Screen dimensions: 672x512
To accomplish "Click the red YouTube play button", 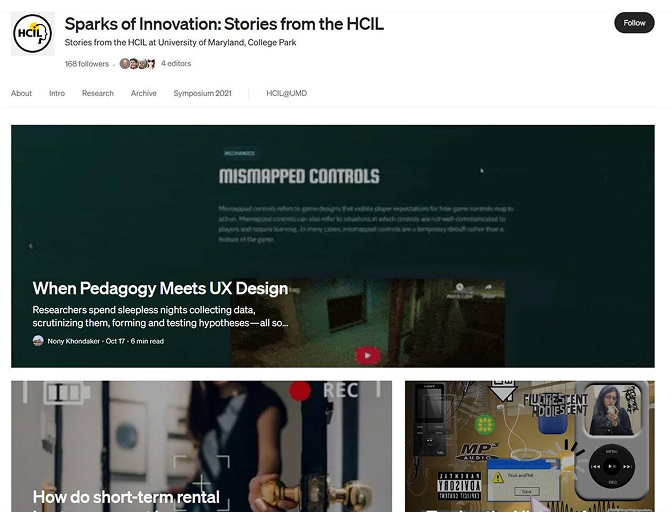I will [x=367, y=355].
